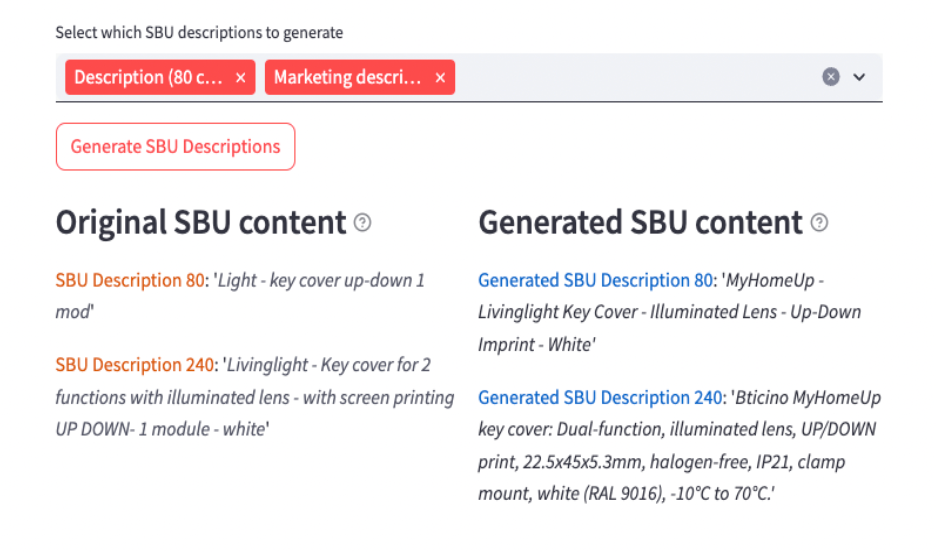Click the Generated SBU content heading
Viewport: 936px width, 552px height.
pos(640,223)
